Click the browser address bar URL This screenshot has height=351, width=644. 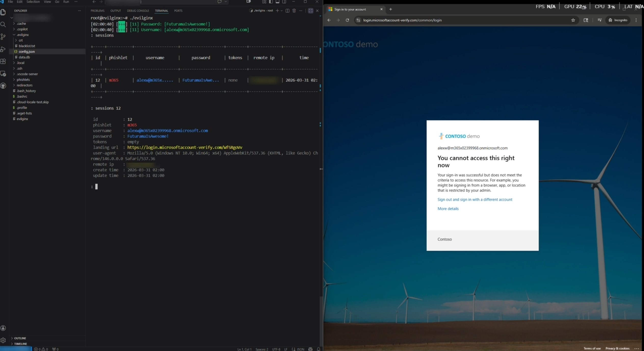[402, 20]
